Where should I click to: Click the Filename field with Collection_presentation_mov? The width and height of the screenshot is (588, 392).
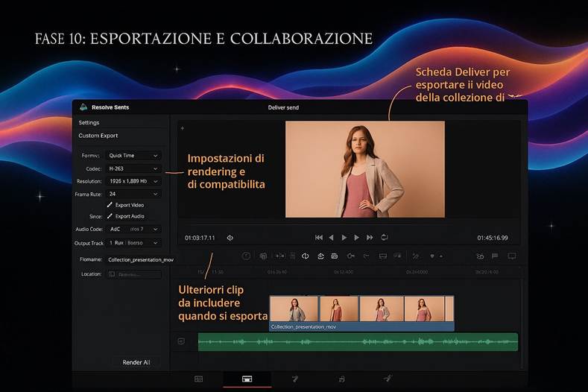[x=141, y=259]
